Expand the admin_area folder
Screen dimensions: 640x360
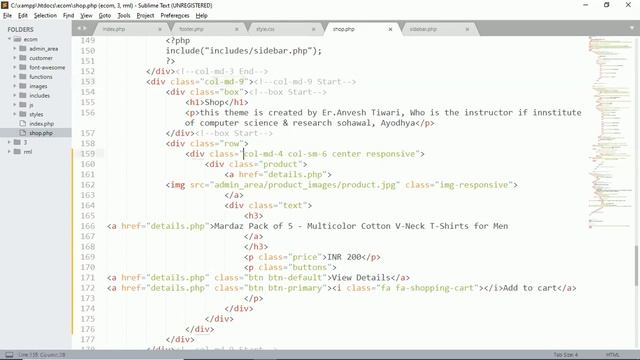[x=14, y=49]
